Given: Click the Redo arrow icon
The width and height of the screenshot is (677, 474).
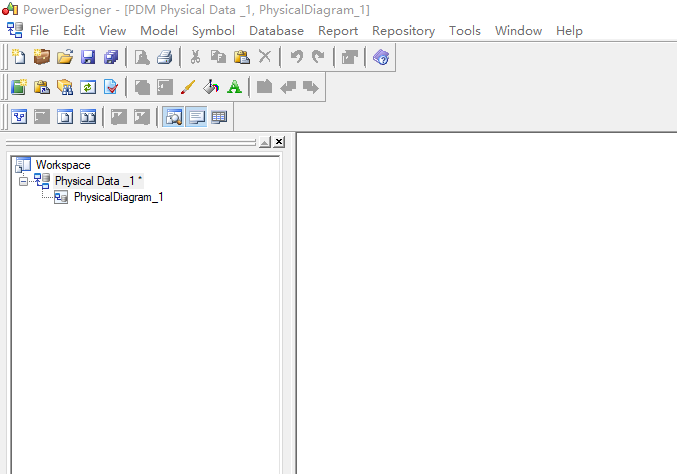Looking at the screenshot, I should [x=319, y=57].
